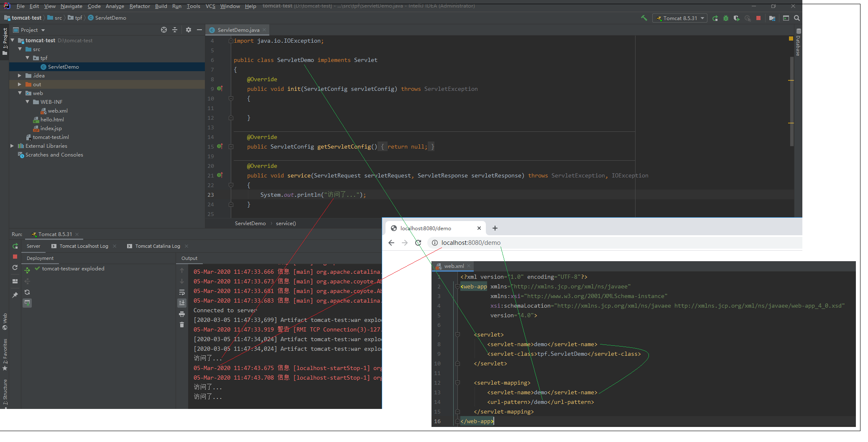Toggle soft-wrap in console output
Viewport: 868px width, 442px height.
coord(182,292)
